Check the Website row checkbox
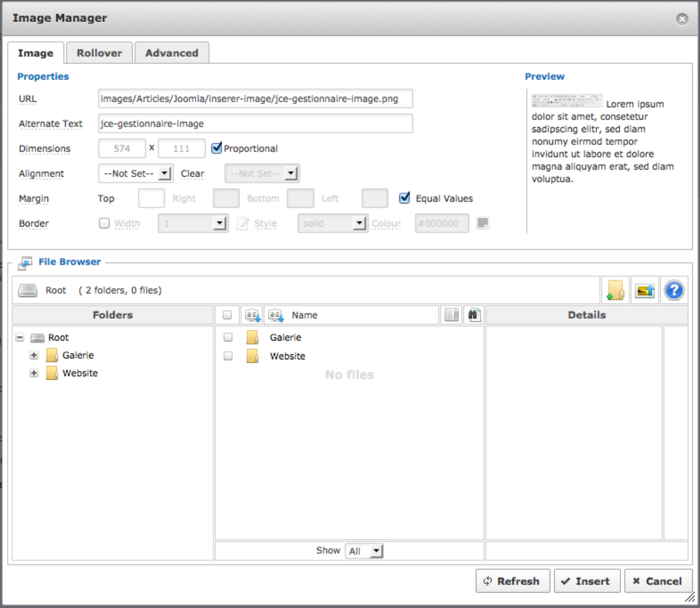The width and height of the screenshot is (700, 608). coord(228,356)
